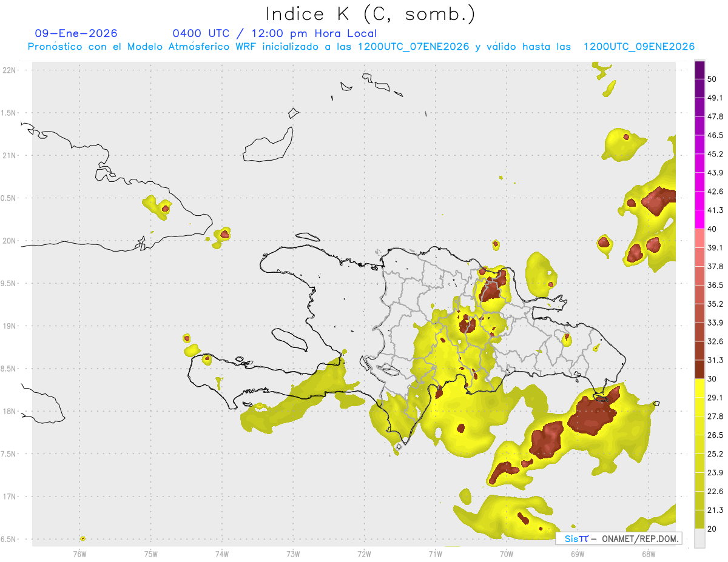This screenshot has height=562, width=728.
Task: Click the "71W" longitude label
Action: (x=435, y=554)
